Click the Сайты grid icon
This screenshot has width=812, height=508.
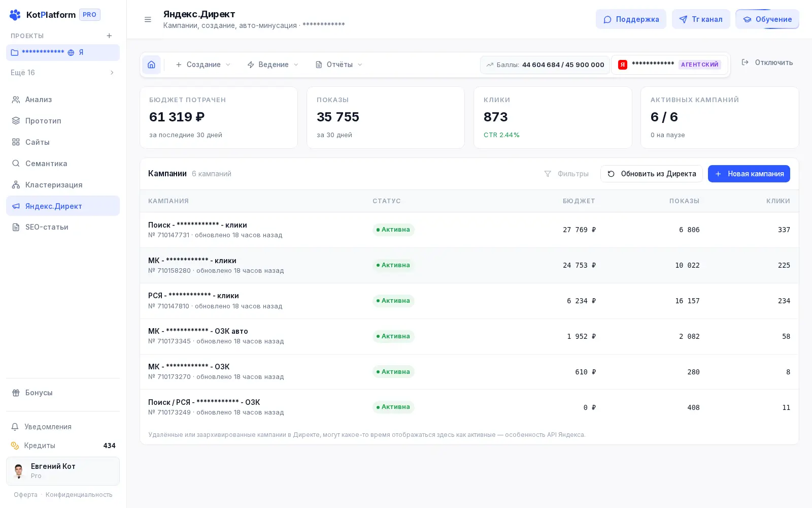click(x=16, y=142)
